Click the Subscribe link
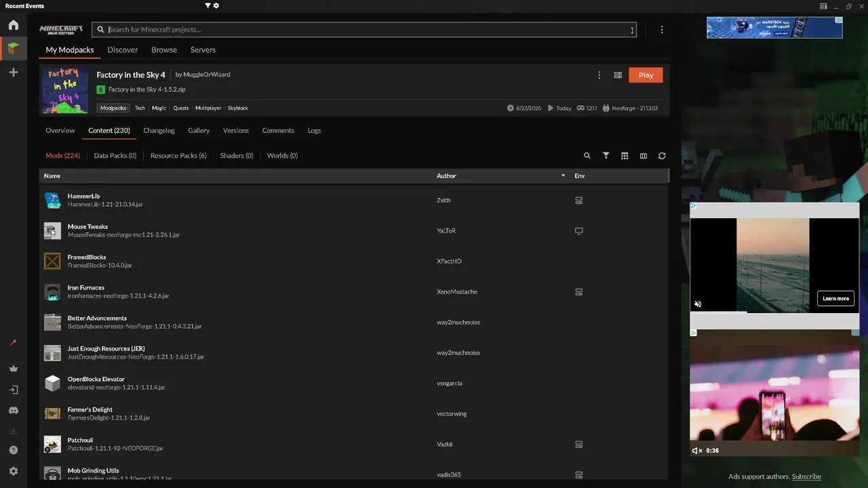The image size is (868, 488). click(x=806, y=476)
